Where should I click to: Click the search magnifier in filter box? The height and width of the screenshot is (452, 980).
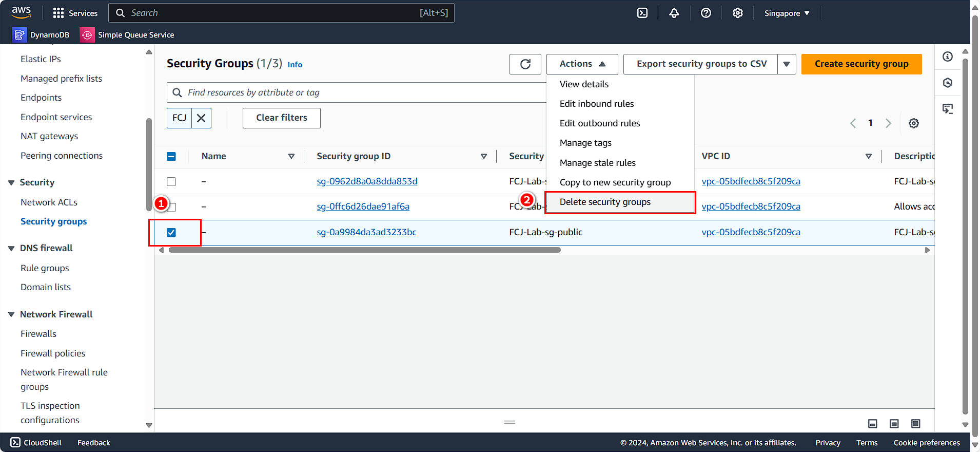(177, 92)
